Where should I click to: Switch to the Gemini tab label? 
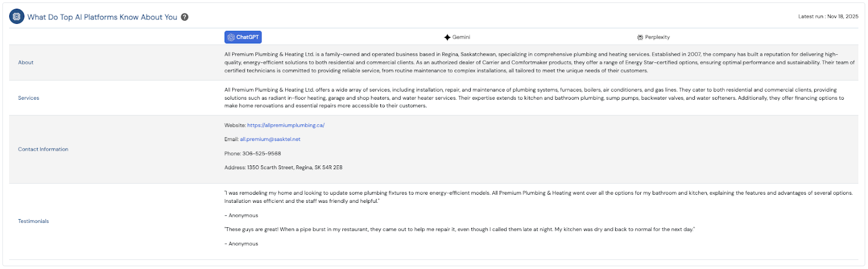pos(461,37)
